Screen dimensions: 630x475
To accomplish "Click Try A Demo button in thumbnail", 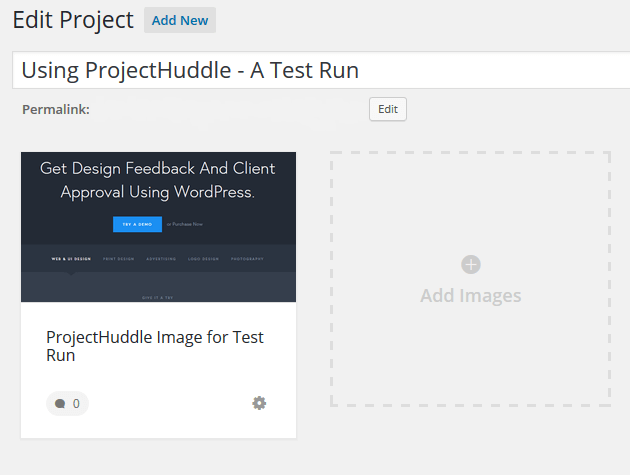I will coord(137,224).
